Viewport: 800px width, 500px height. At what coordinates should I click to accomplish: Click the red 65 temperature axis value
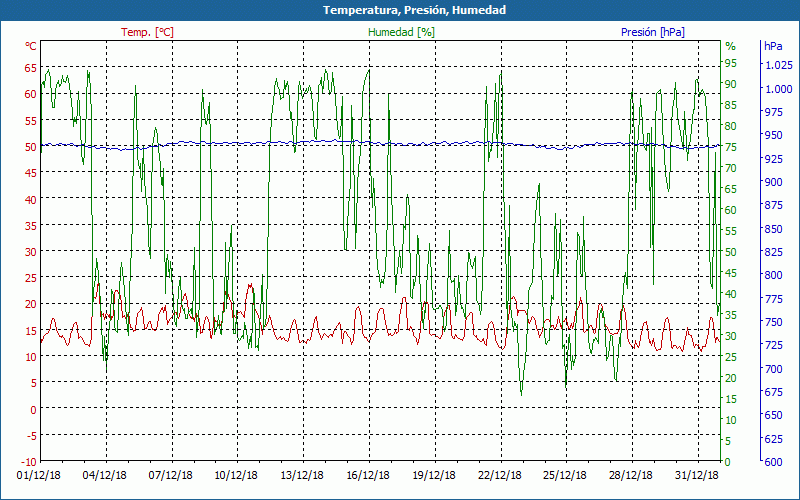(31, 68)
